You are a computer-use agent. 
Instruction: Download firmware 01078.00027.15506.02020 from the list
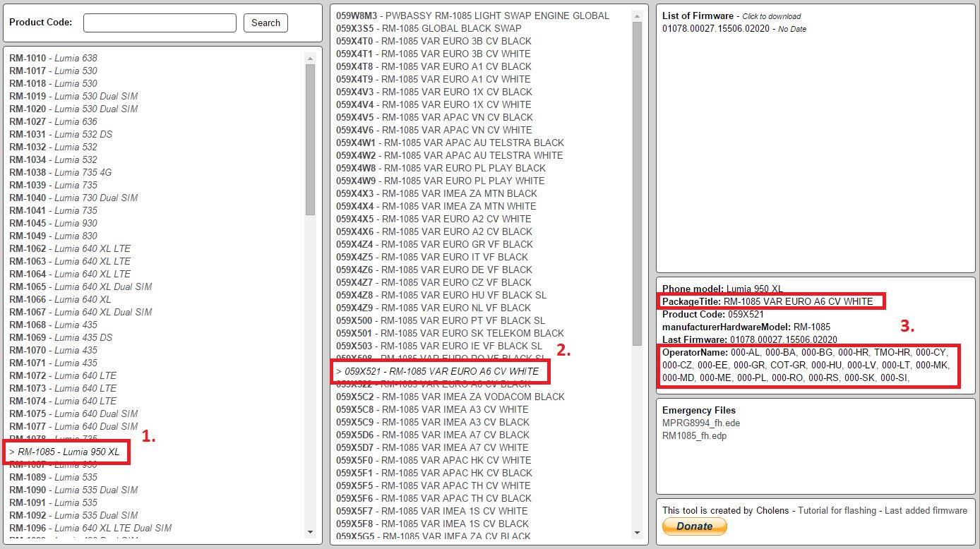click(715, 29)
